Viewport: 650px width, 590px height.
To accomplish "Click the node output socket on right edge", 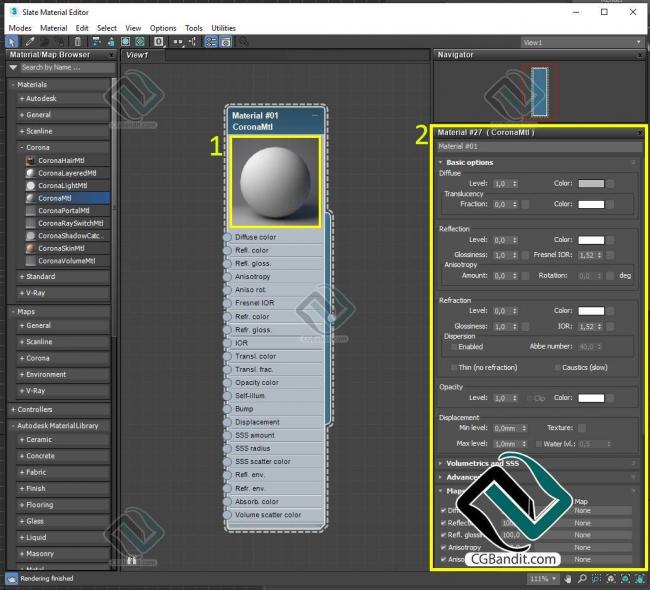I will pos(331,318).
